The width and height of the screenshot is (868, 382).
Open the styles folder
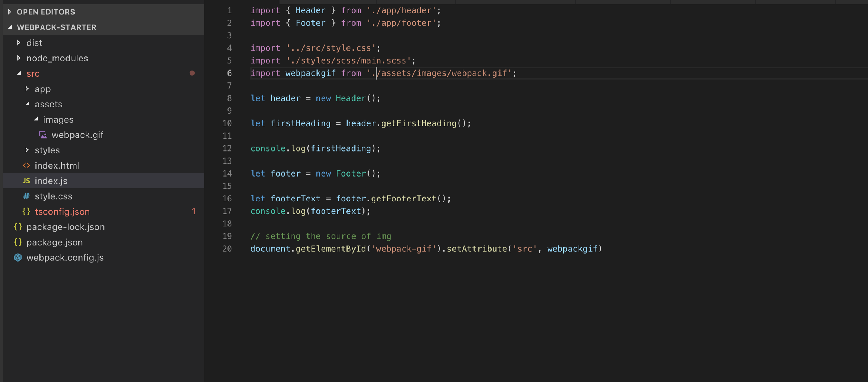pos(47,150)
